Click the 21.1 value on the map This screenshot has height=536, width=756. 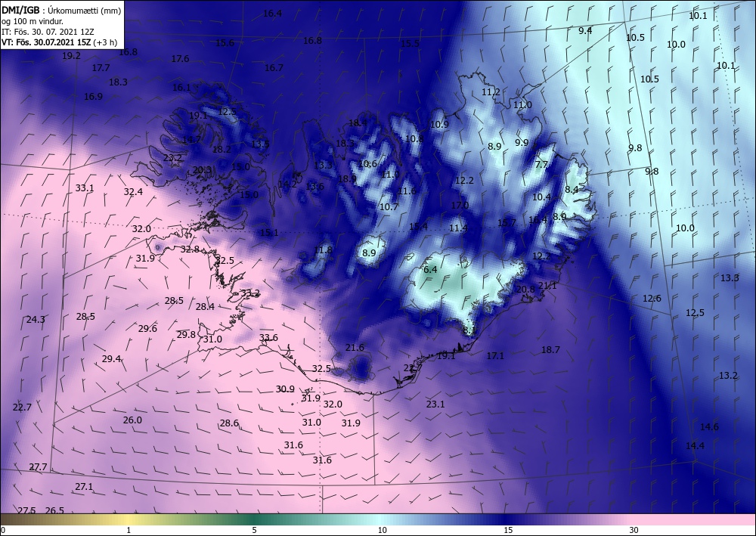coord(547,286)
